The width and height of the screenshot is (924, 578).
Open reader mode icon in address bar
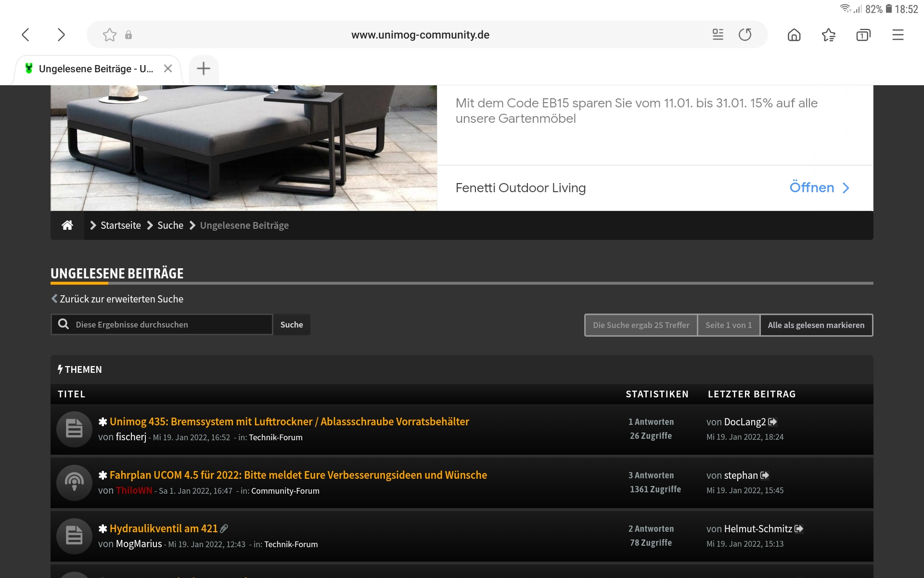(718, 35)
